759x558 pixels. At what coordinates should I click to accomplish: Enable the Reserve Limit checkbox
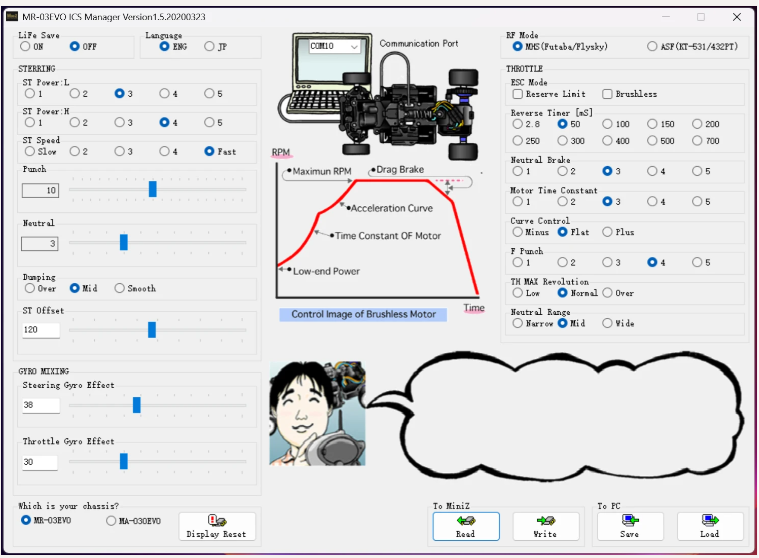coord(518,94)
